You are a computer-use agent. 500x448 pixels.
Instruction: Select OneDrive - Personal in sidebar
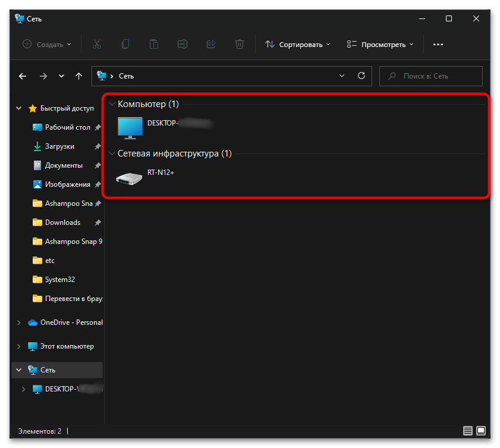click(71, 322)
